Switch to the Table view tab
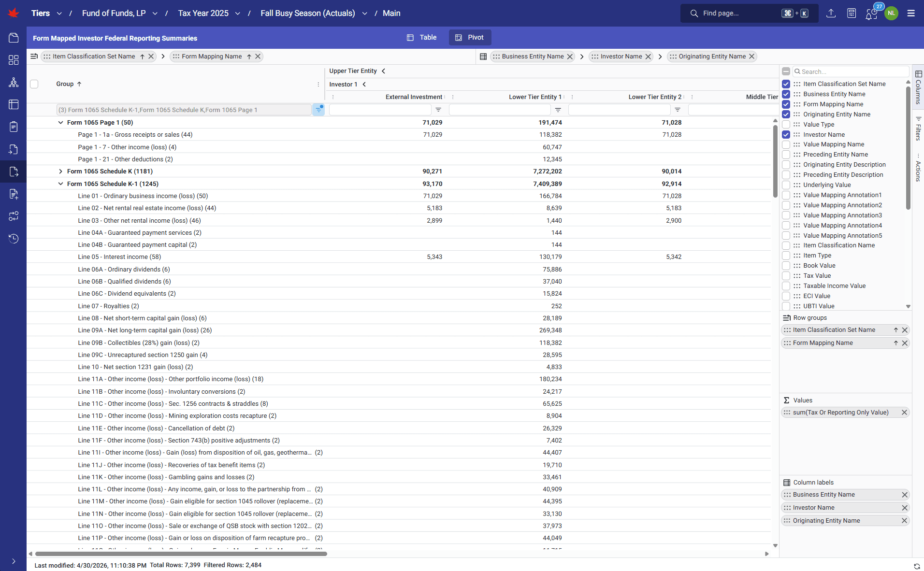The image size is (924, 571). pyautogui.click(x=421, y=37)
